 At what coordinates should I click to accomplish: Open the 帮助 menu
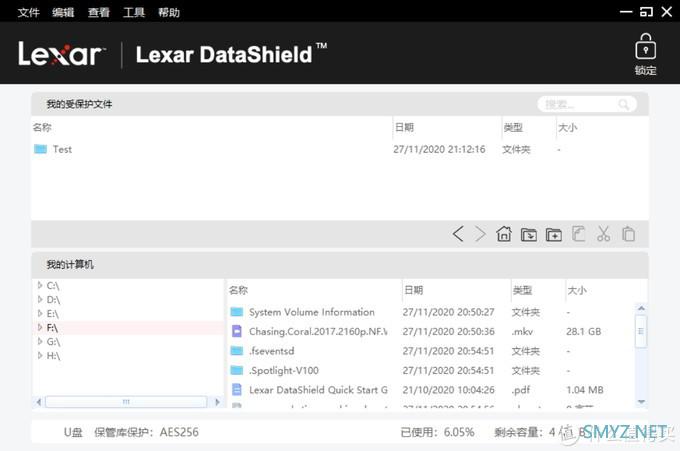point(169,12)
